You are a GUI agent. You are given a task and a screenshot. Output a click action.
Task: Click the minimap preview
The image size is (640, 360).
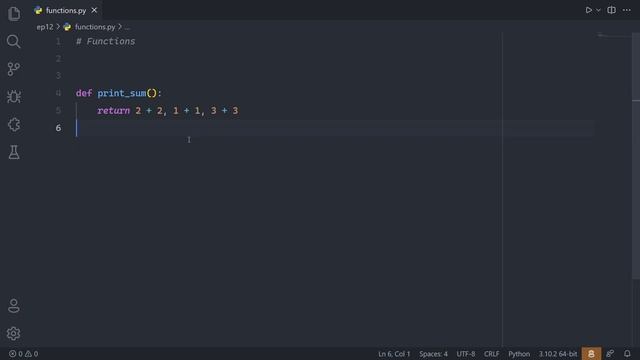click(x=613, y=37)
